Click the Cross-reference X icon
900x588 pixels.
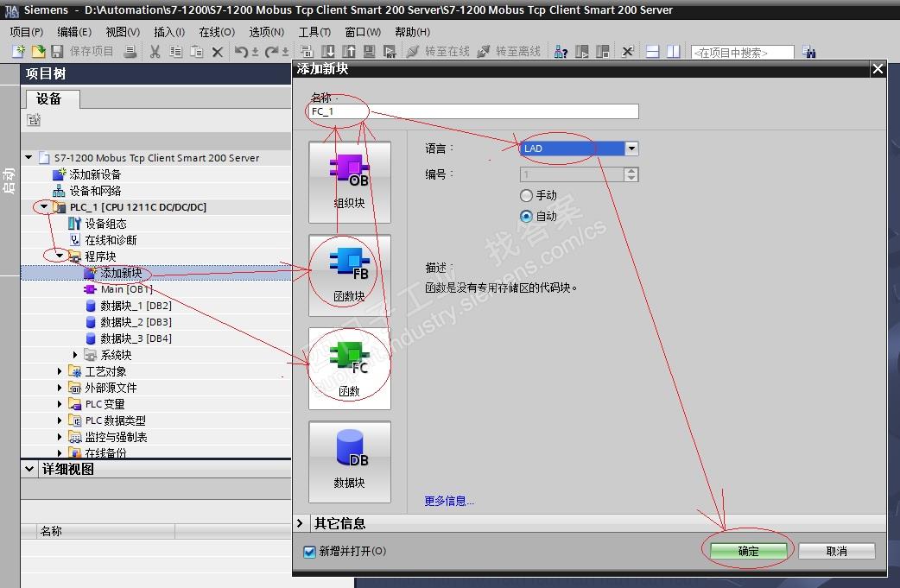(x=627, y=52)
